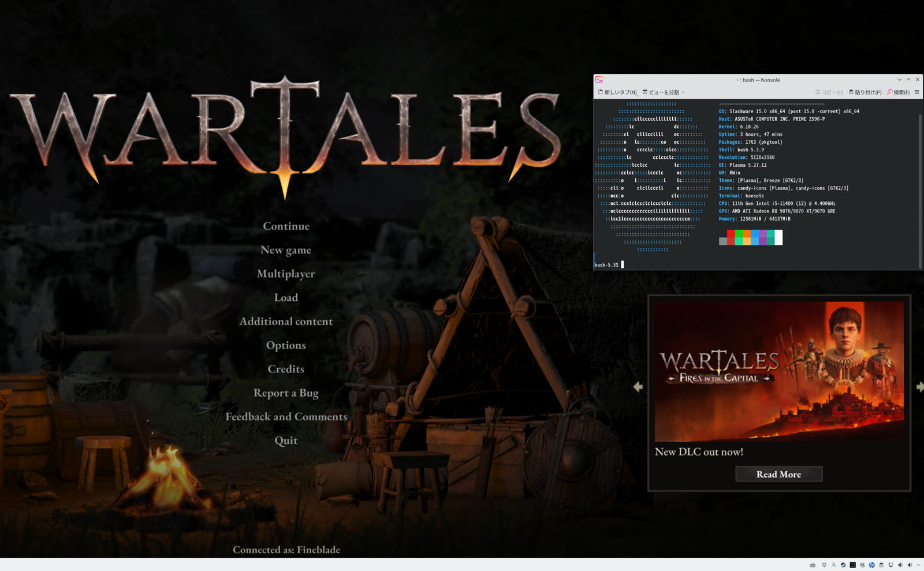Click the Fires in the Capital DLC banner image
Viewport: 924px width, 571px height.
click(x=779, y=371)
